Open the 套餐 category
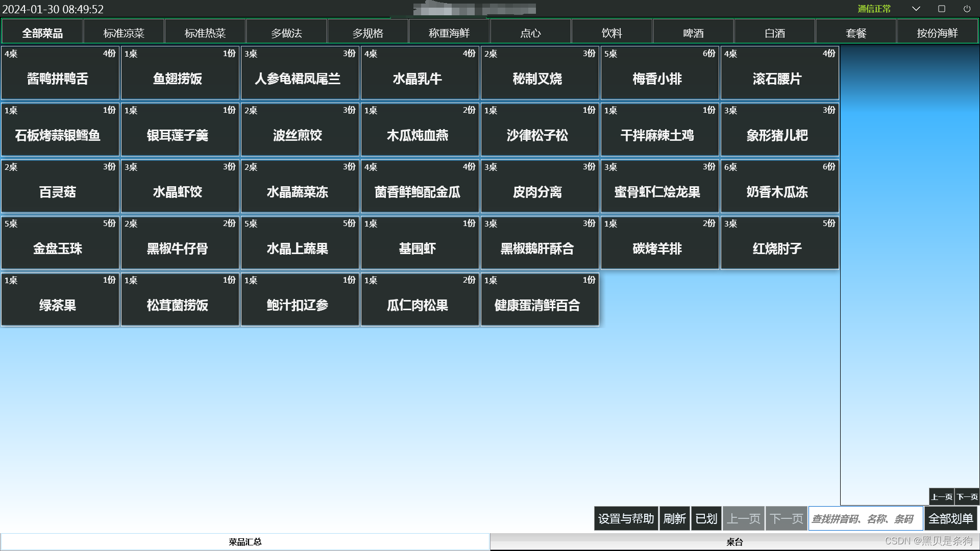This screenshot has width=980, height=551. (856, 32)
